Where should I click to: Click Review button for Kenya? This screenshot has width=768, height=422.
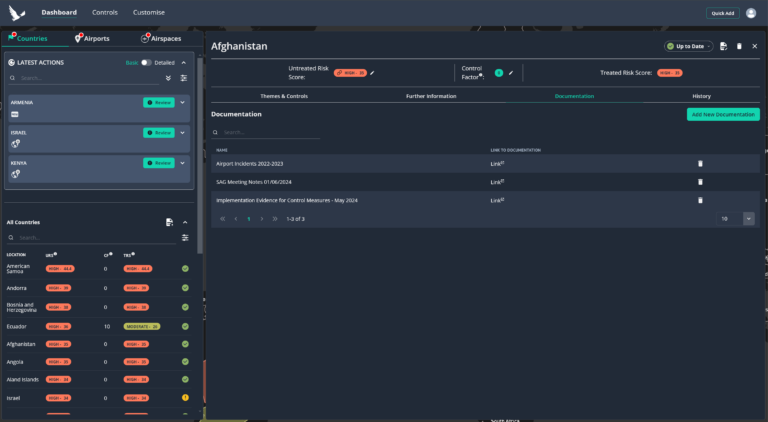click(x=159, y=163)
